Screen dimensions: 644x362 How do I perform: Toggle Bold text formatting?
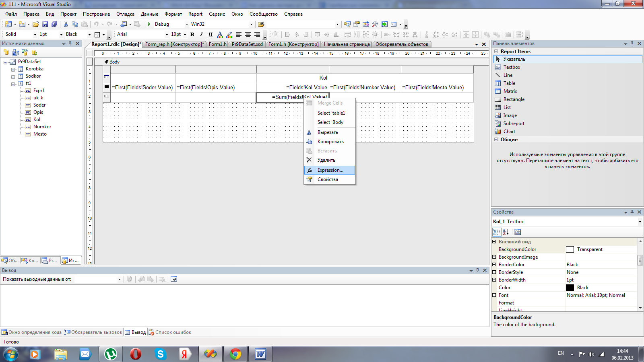click(x=192, y=35)
